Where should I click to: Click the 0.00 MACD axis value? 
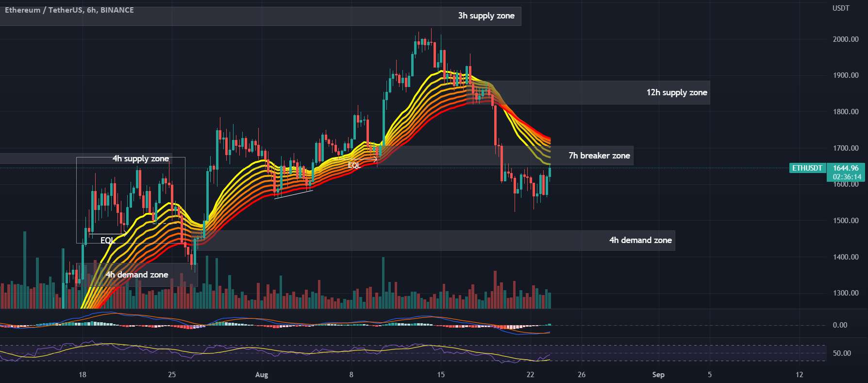coord(840,325)
